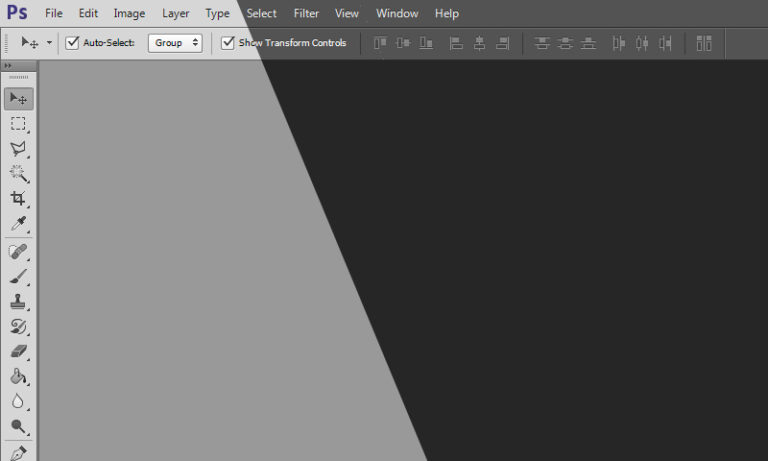Uncheck Show Transform Controls

(x=228, y=43)
